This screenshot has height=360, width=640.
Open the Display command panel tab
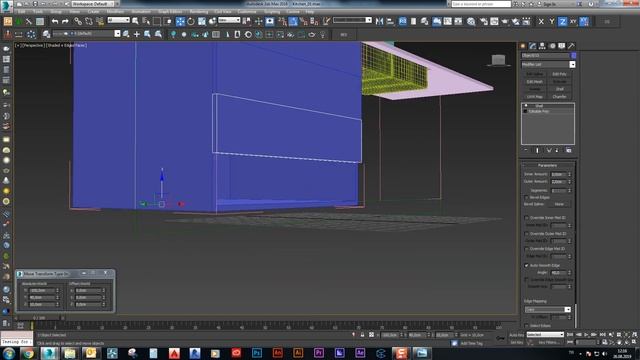(x=562, y=46)
